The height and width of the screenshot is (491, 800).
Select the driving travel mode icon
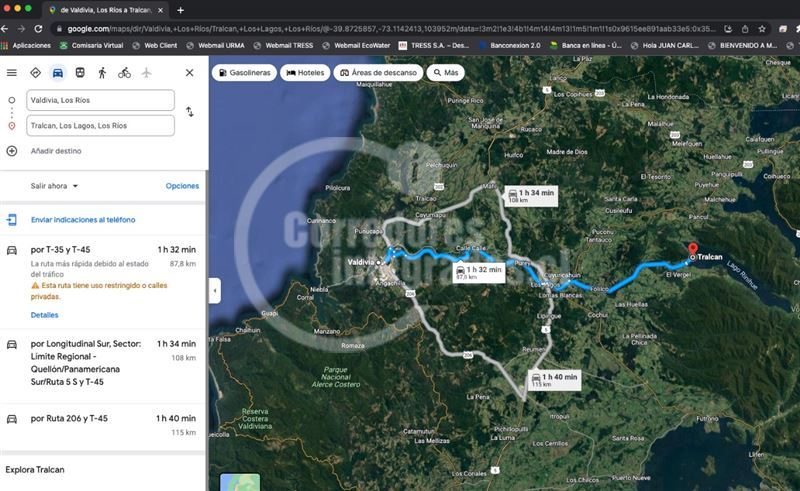[x=58, y=73]
